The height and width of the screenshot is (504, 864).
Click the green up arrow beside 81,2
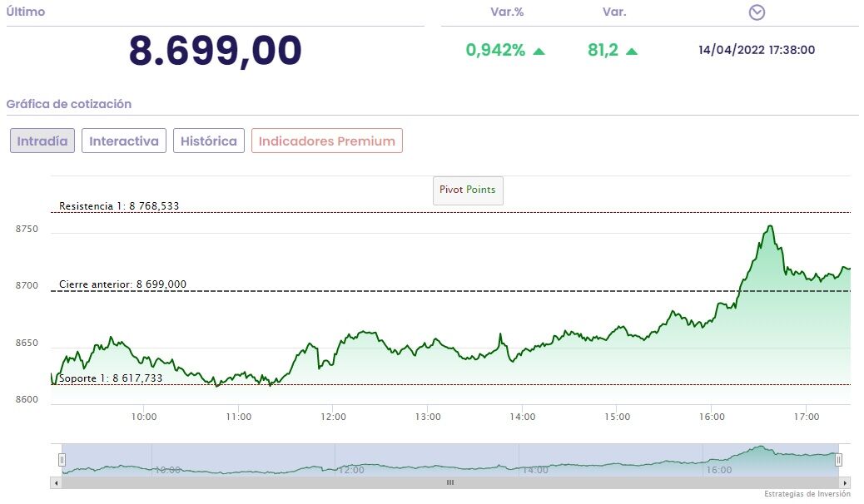coord(632,51)
